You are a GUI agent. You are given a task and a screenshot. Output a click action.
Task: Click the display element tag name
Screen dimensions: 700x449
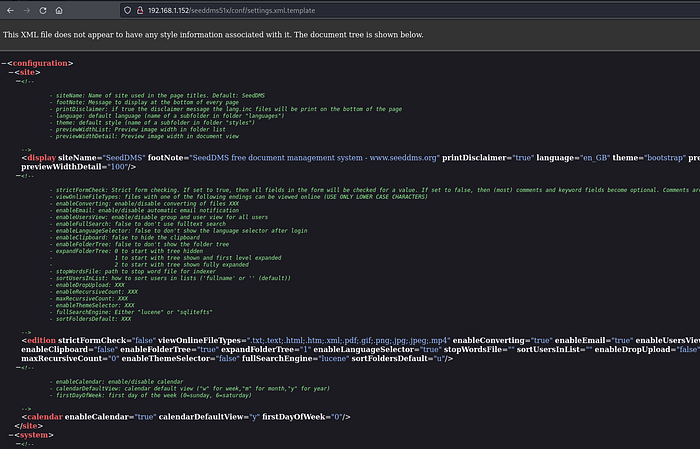[x=43, y=158]
